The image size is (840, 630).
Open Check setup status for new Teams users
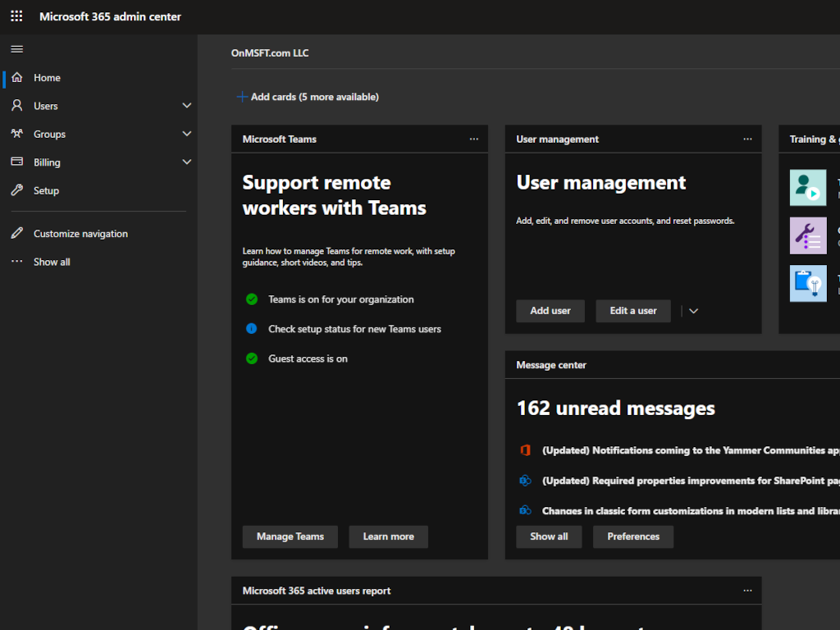[x=354, y=329]
